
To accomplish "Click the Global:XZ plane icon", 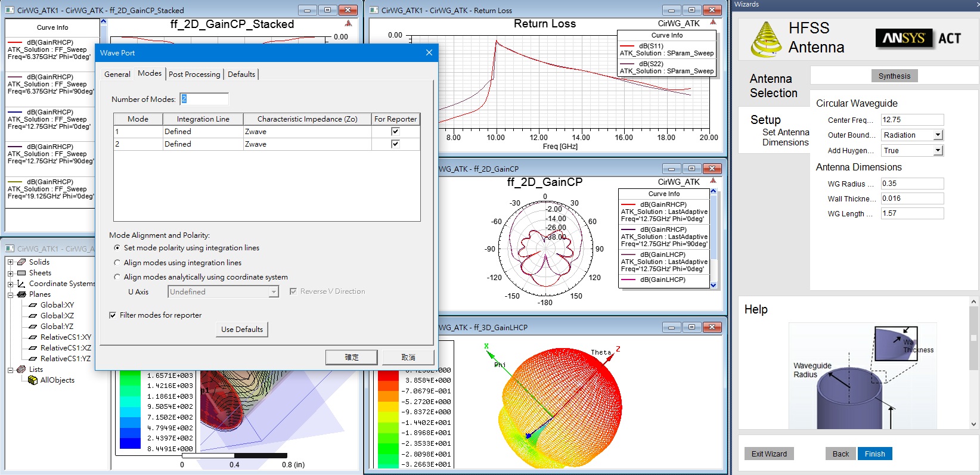I will [x=33, y=316].
